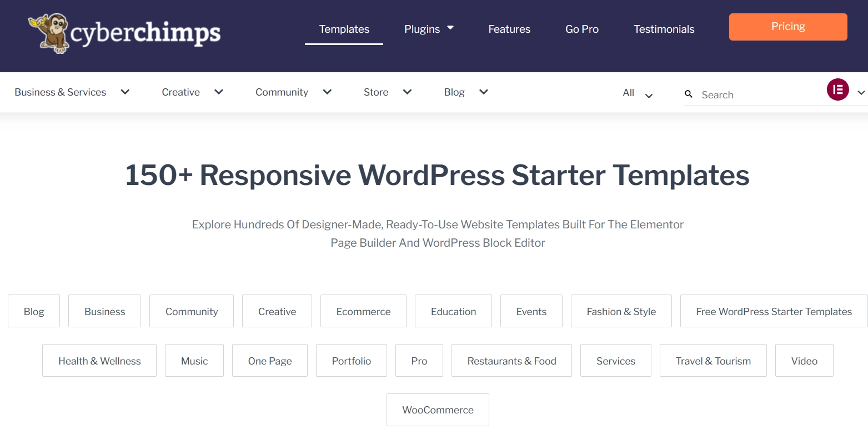This screenshot has width=868, height=444.
Task: Expand the Creative category chevron
Action: [219, 92]
